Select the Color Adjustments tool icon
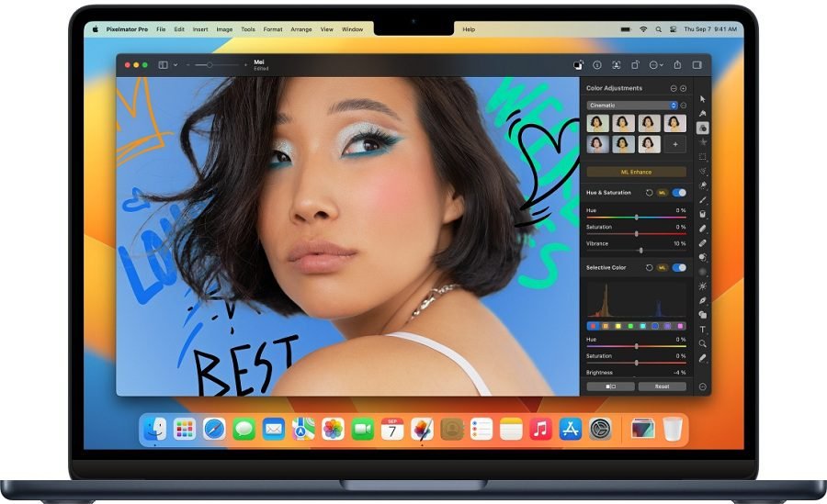827x504 pixels. coord(703,128)
